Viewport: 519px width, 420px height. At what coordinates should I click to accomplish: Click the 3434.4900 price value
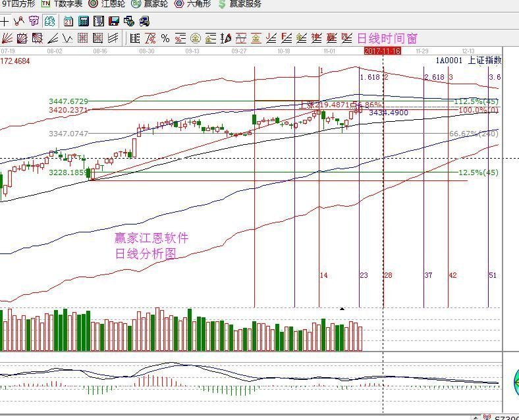[389, 113]
